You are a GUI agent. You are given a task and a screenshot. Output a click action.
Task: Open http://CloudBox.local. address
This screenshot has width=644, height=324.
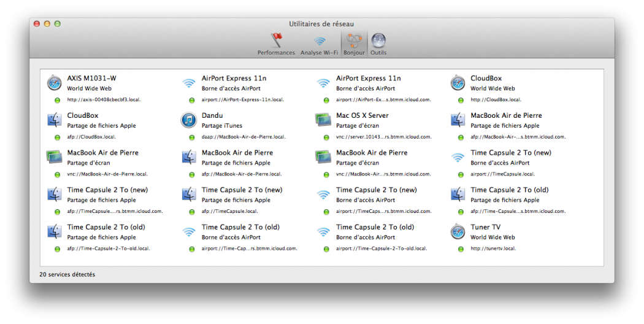point(496,100)
